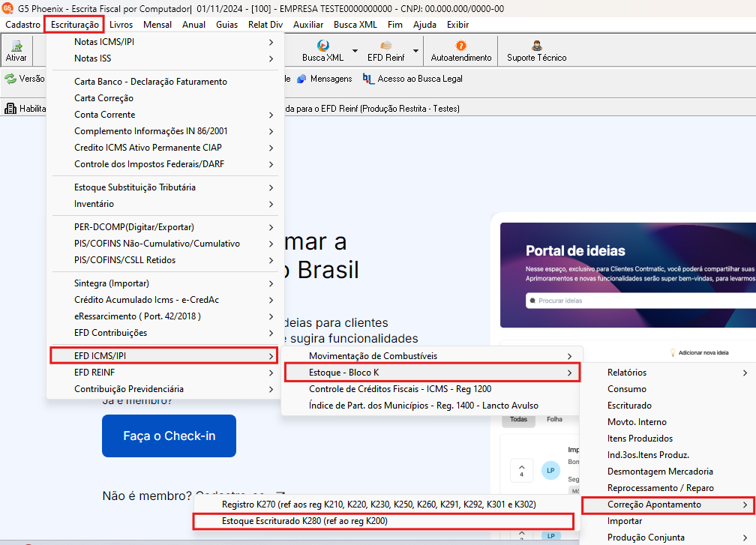The image size is (756, 545).
Task: Expand Produção Conjunta submenu arrow
Action: tap(745, 538)
